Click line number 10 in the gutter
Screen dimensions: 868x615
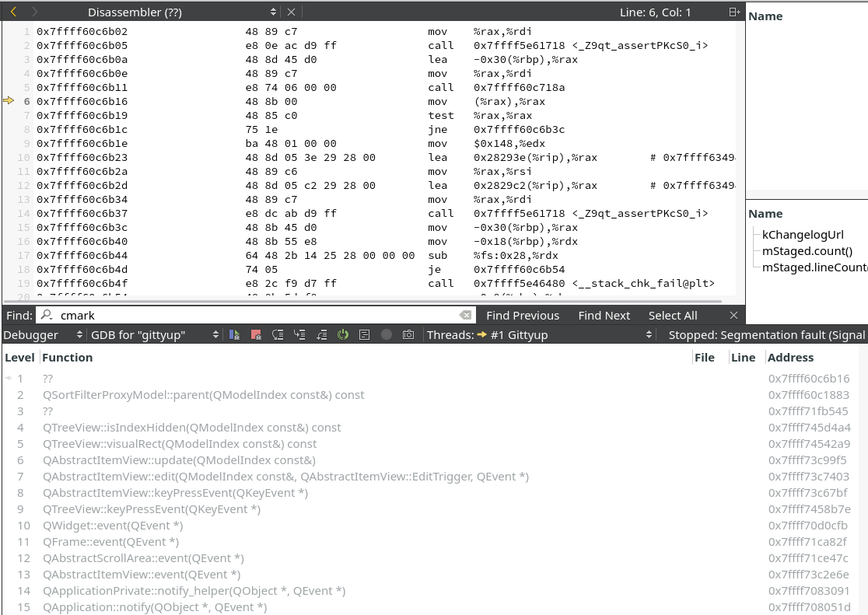[24, 158]
